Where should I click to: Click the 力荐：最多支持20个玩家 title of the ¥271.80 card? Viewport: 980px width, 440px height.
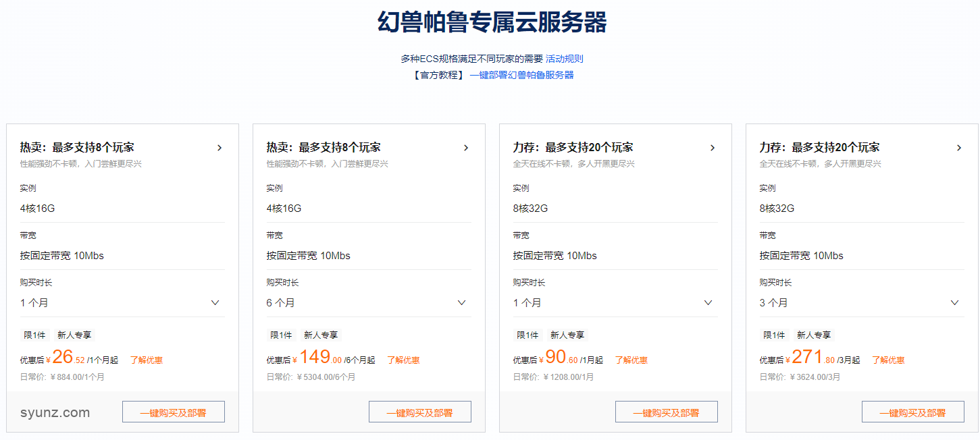[820, 147]
